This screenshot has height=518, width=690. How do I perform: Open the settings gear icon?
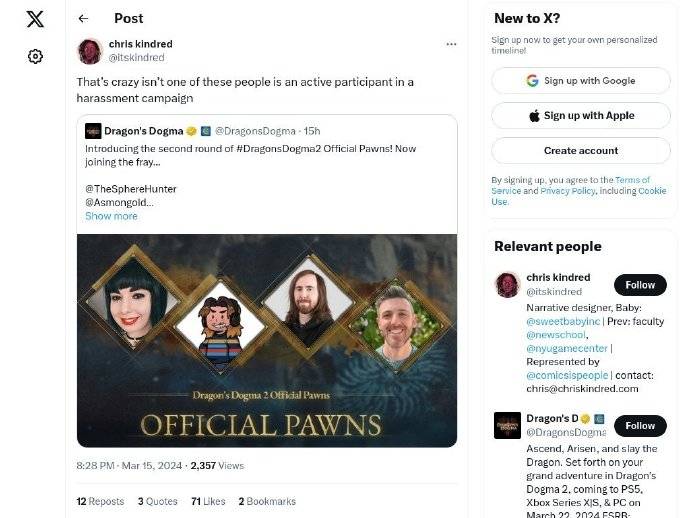coord(35,57)
